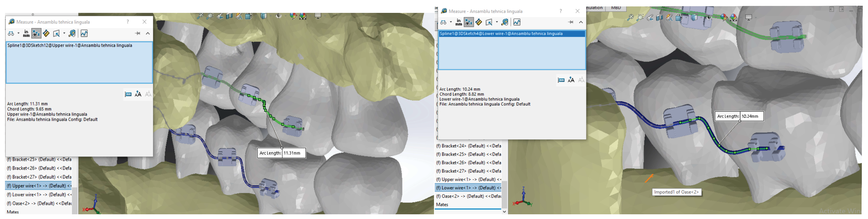Pin the Lower wire Measure dialog
This screenshot has height=219, width=868.
[x=571, y=22]
